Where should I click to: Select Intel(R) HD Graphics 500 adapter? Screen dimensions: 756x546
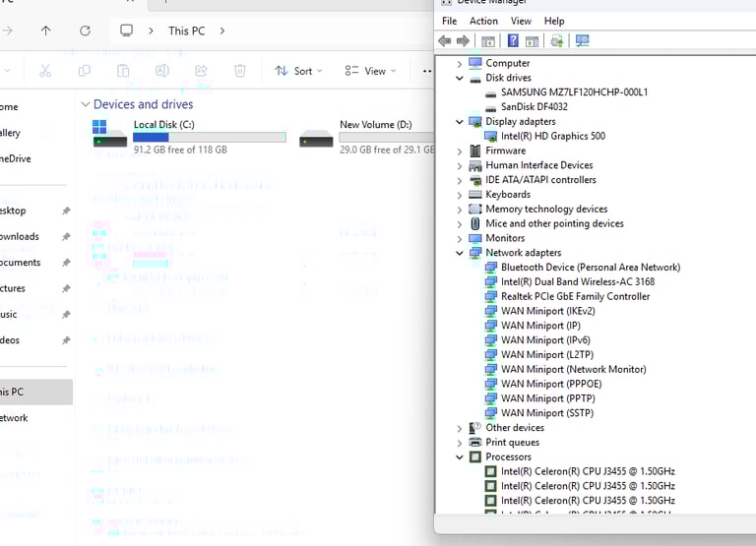(552, 136)
